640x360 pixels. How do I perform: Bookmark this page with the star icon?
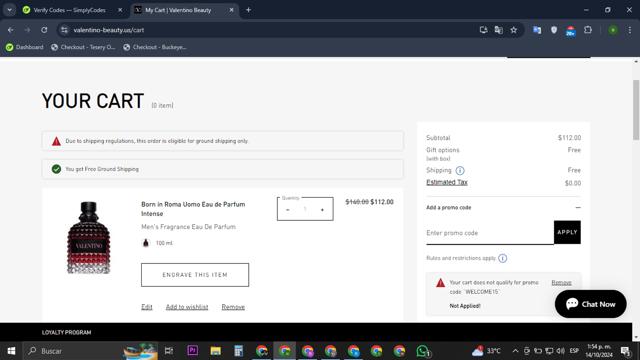(x=513, y=30)
